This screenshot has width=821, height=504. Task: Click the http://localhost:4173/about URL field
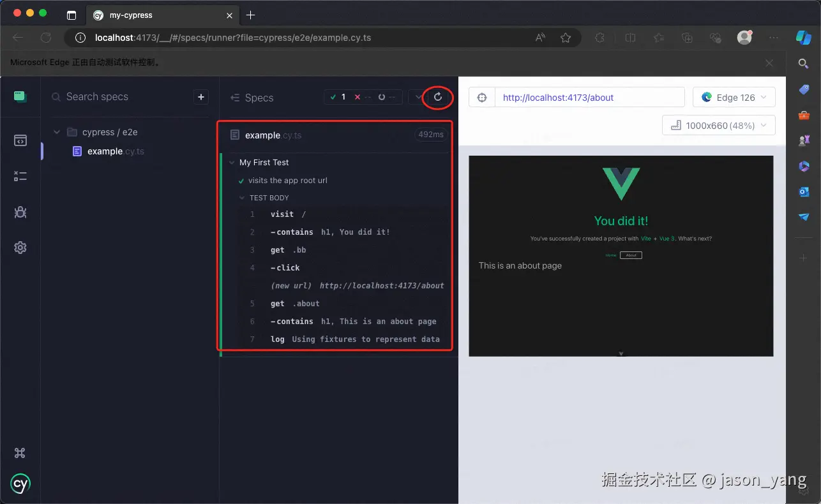(589, 98)
